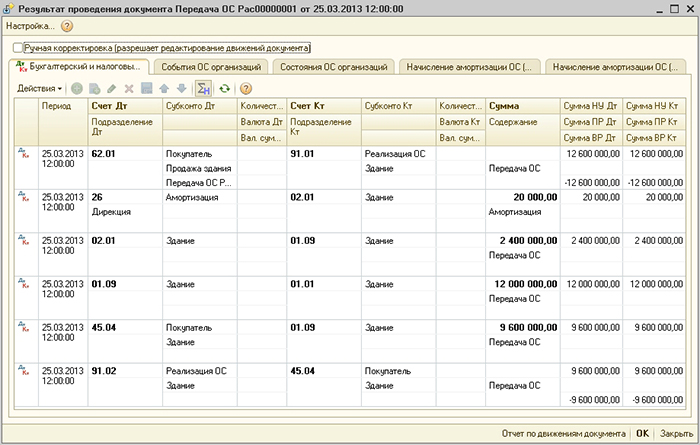Click the document icon in title bar
700x445 pixels.
(x=8, y=8)
